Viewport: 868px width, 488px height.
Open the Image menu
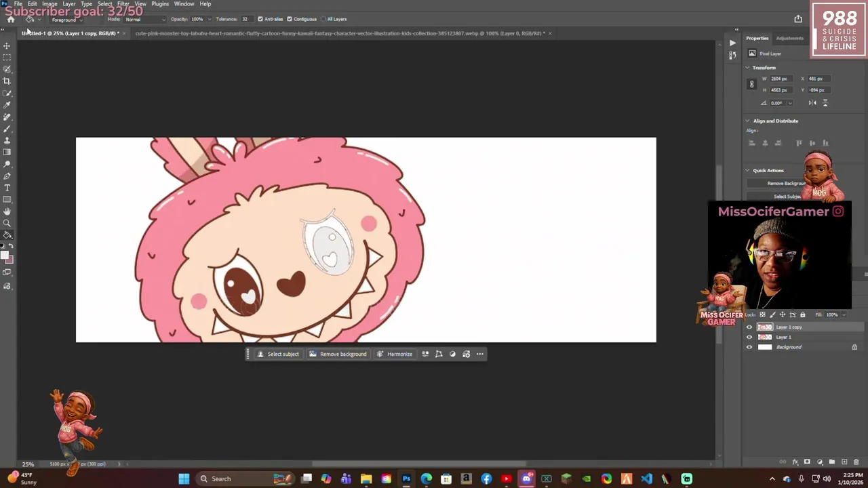click(x=50, y=4)
